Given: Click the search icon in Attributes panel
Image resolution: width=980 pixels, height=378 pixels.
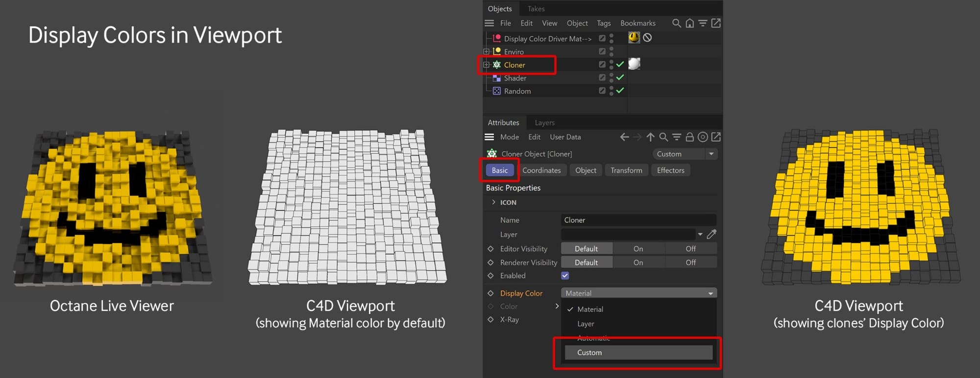Looking at the screenshot, I should click(663, 137).
